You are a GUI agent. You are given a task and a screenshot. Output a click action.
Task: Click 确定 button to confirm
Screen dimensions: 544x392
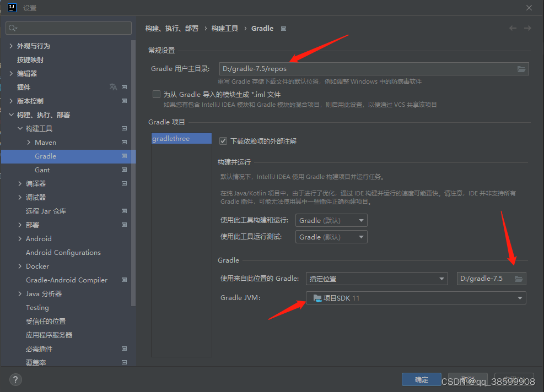point(422,379)
